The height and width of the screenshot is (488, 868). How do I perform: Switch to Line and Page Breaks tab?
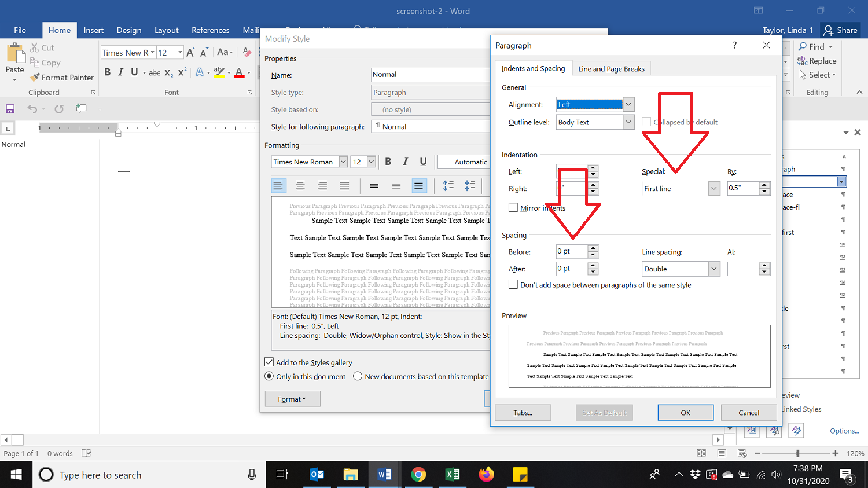pos(611,69)
